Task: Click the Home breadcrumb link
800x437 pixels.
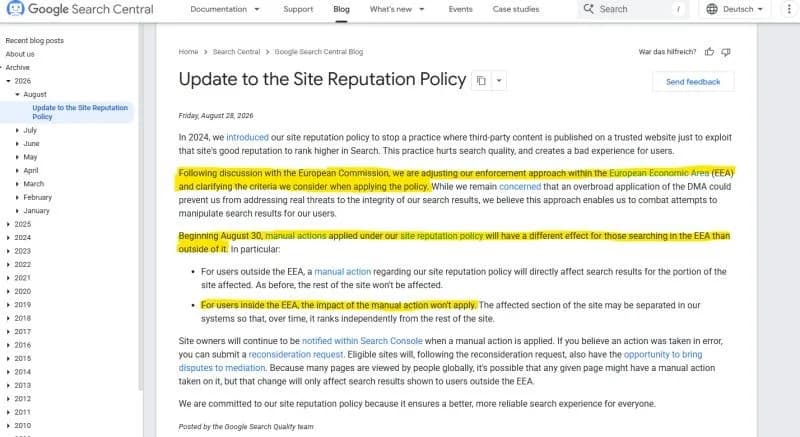Action: point(188,52)
